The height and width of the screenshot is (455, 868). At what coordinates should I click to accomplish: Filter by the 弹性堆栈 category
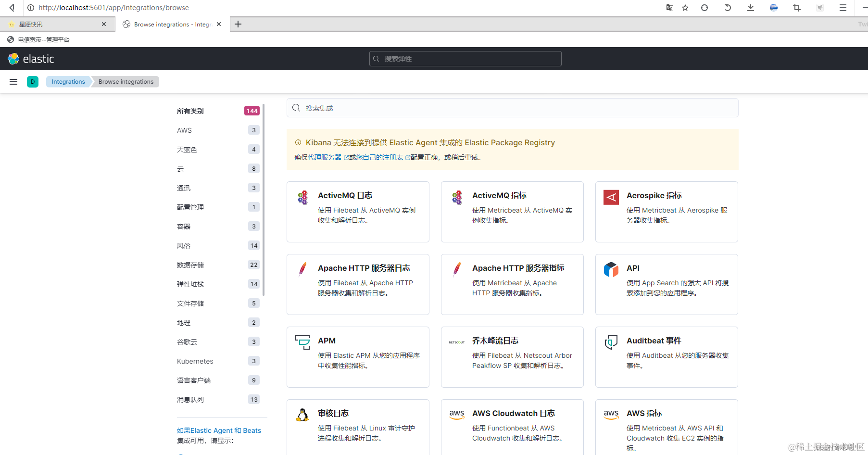point(218,284)
